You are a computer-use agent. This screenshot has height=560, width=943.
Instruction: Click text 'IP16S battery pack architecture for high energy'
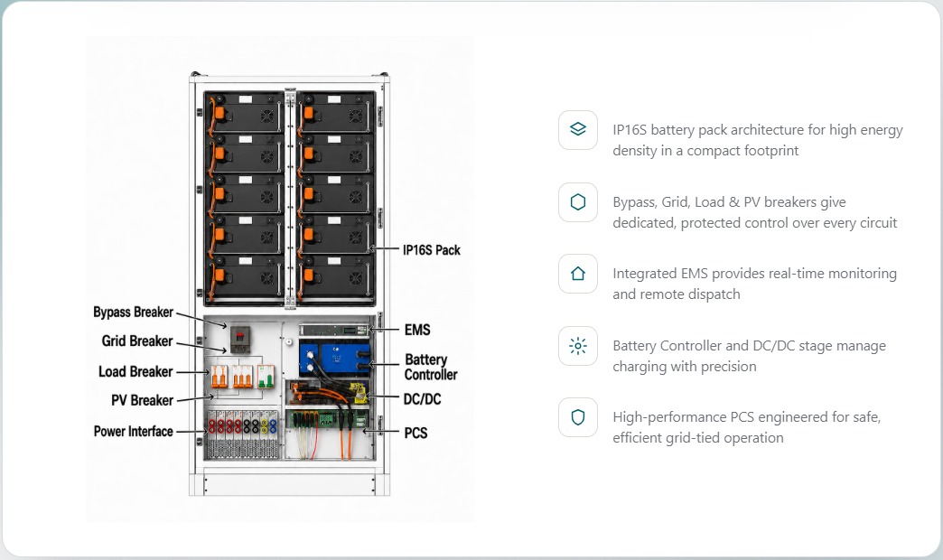click(758, 130)
